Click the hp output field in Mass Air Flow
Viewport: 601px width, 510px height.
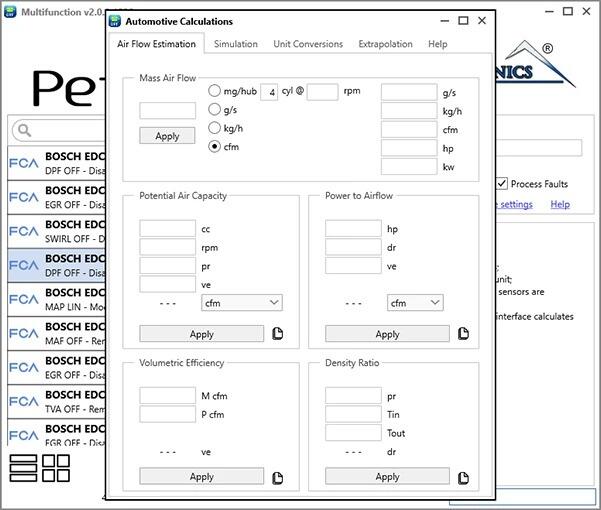[x=409, y=148]
